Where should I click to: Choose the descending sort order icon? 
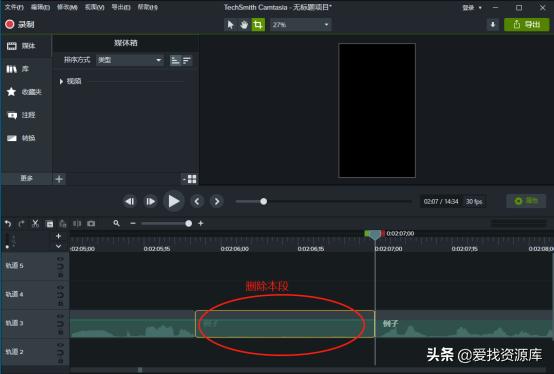coord(187,60)
